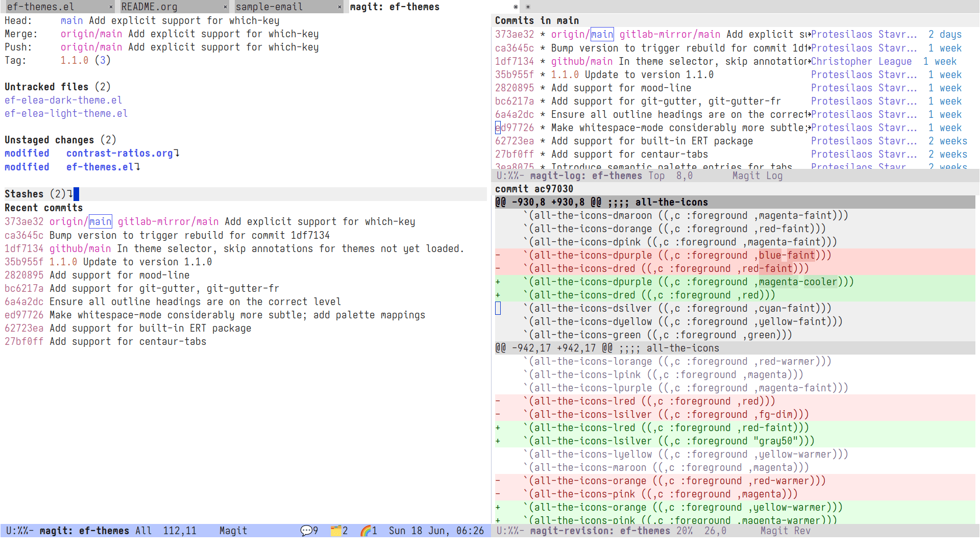Viewport: 980px width, 551px height.
Task: Add a new tab with plus button
Action: 528,7
